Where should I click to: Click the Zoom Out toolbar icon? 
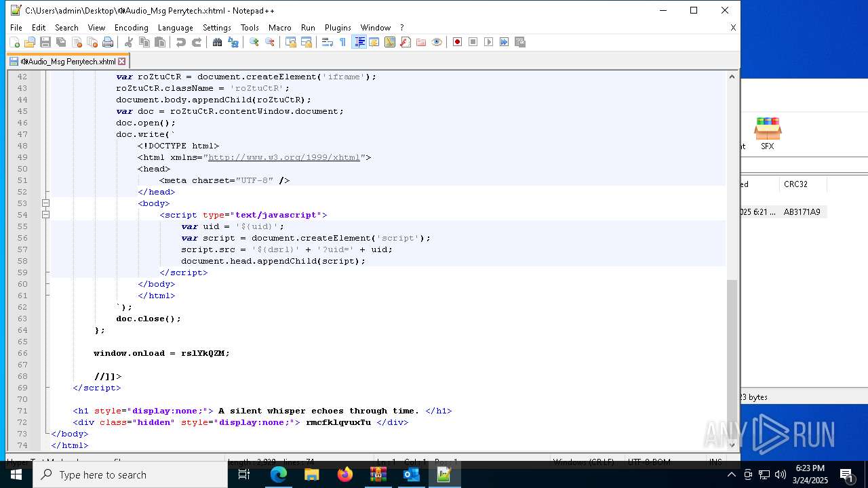click(270, 42)
